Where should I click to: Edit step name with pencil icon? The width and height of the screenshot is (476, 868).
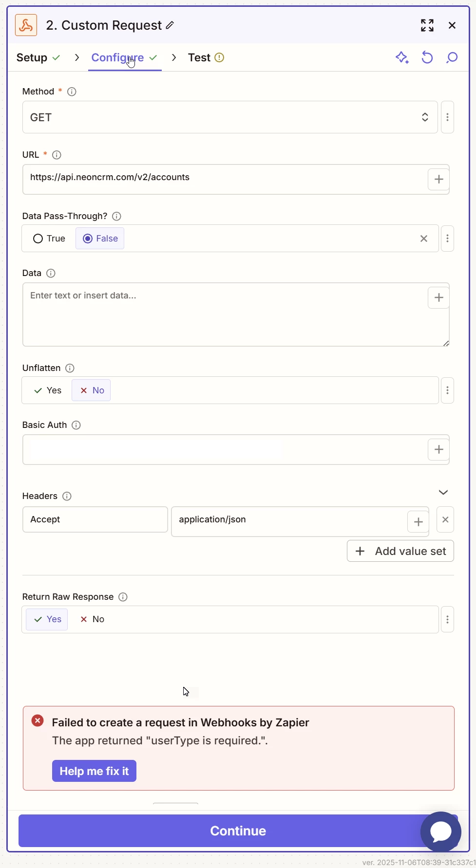tap(170, 25)
